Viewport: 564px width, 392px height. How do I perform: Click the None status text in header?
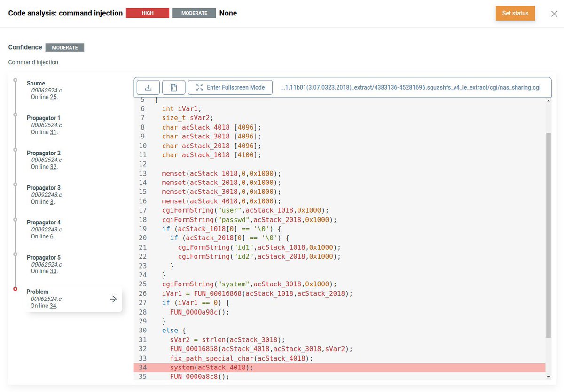pyautogui.click(x=228, y=13)
